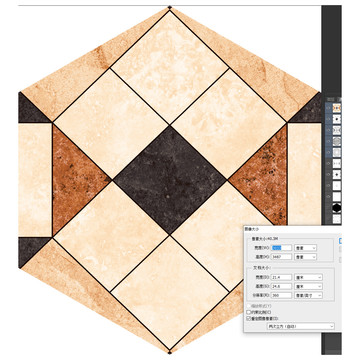360x360 pixels.
Task: Uncheck the resample image checkbox
Action: tap(248, 318)
